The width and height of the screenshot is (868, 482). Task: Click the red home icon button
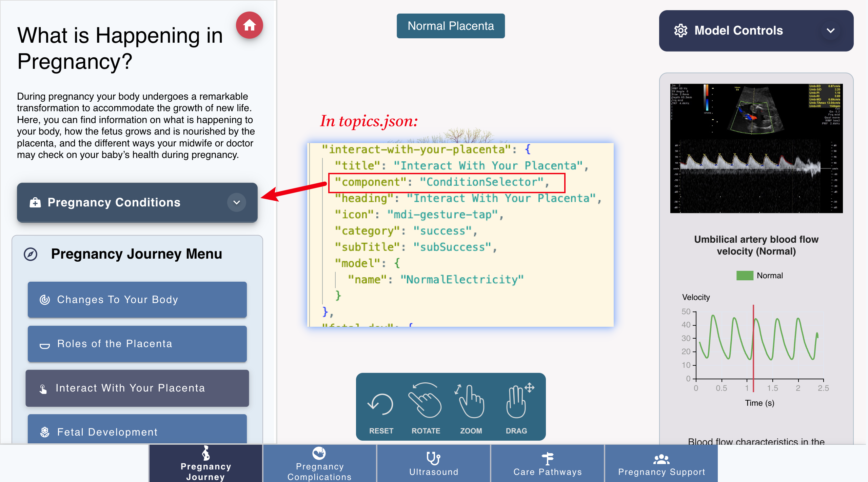tap(249, 25)
